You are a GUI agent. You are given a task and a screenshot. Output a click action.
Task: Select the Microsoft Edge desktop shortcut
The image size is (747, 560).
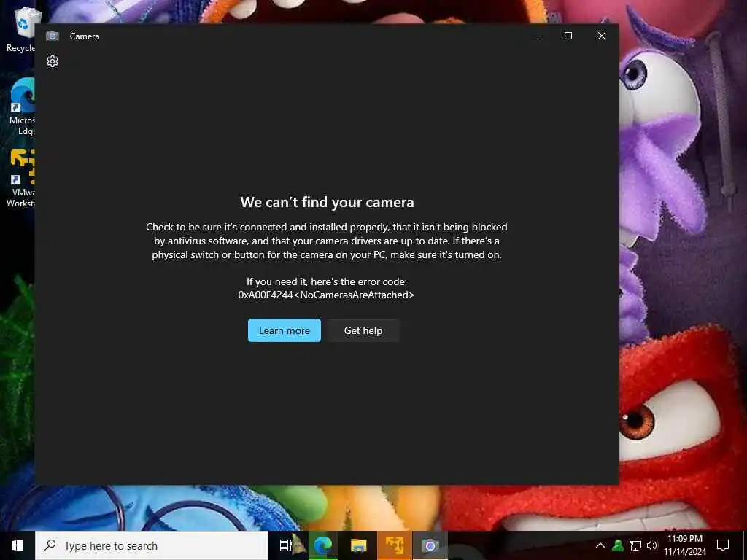pos(21,107)
